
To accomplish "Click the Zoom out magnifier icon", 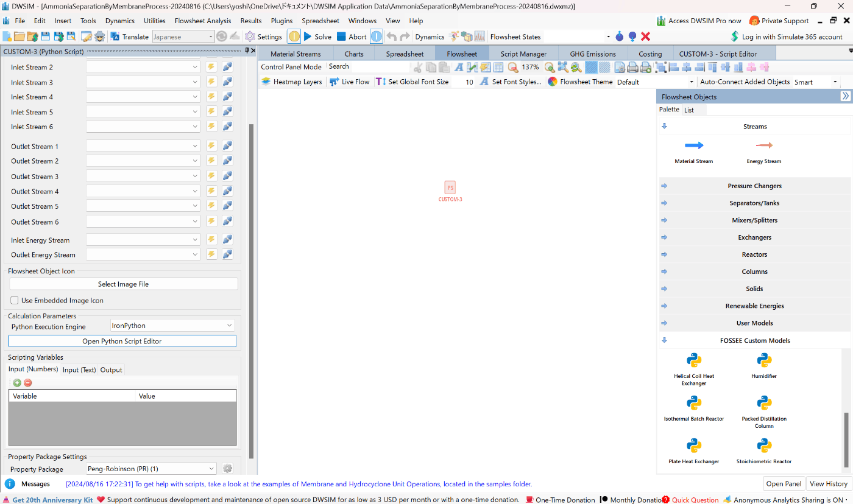I will [513, 67].
